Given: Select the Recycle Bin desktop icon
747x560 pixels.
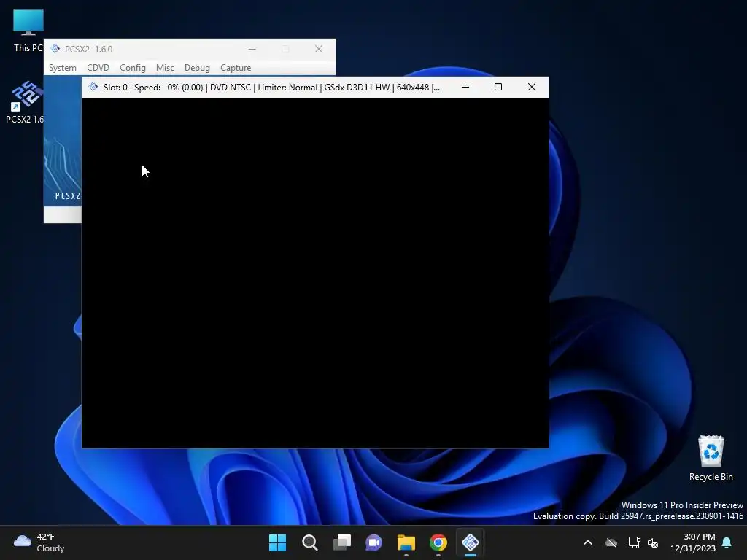Looking at the screenshot, I should click(711, 458).
